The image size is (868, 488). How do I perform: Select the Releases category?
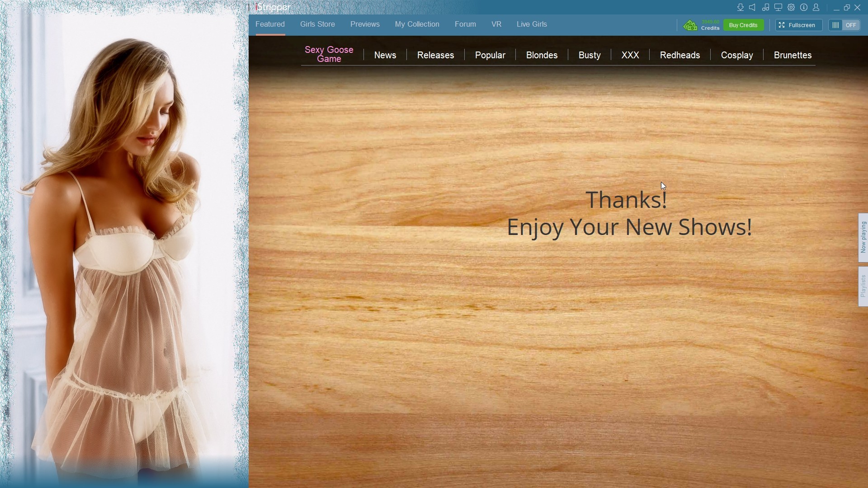435,55
